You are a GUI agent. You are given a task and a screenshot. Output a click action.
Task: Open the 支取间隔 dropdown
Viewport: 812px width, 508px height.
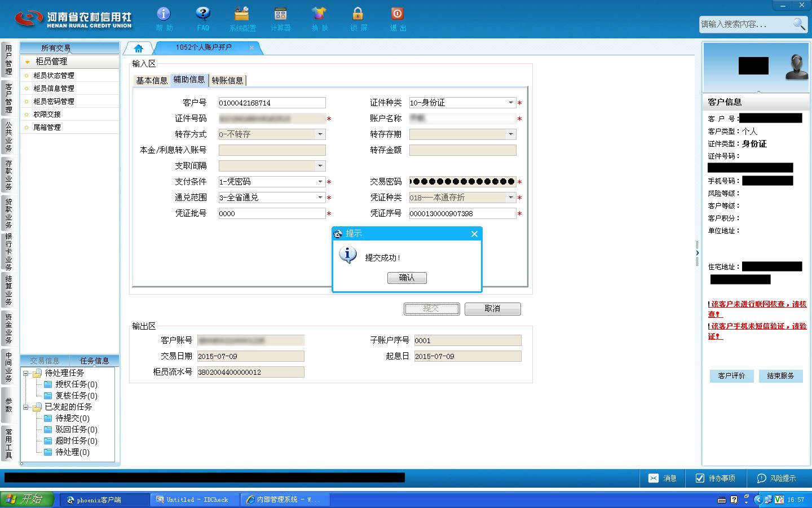(x=320, y=166)
